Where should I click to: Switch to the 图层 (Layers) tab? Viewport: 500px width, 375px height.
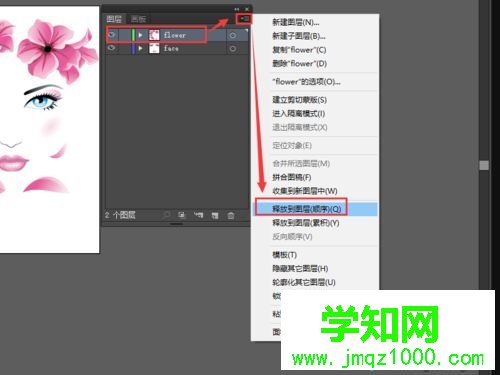pyautogui.click(x=114, y=19)
